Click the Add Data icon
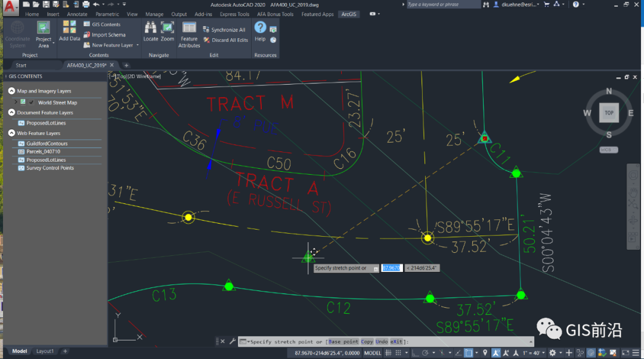644x359 pixels. tap(70, 30)
